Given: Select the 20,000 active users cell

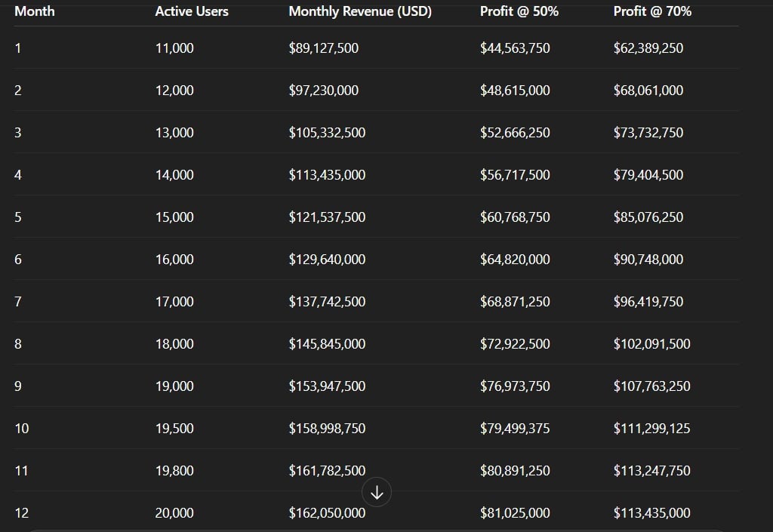Looking at the screenshot, I should pos(174,513).
